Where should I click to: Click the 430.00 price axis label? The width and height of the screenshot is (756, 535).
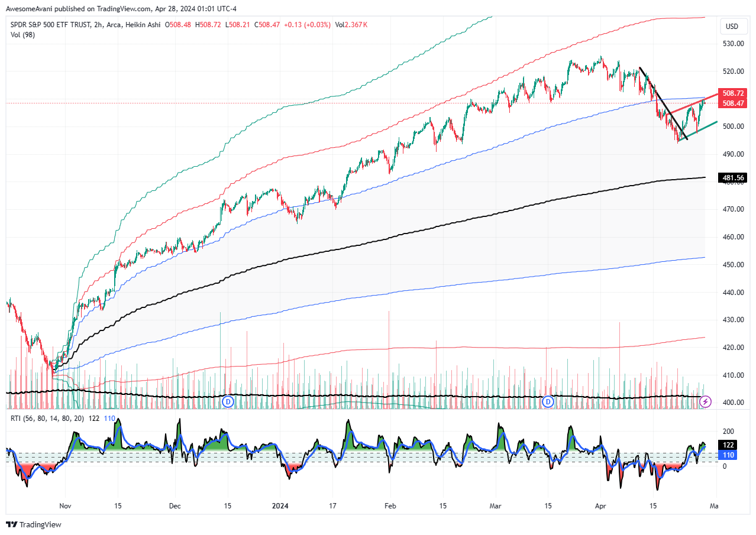pyautogui.click(x=732, y=320)
